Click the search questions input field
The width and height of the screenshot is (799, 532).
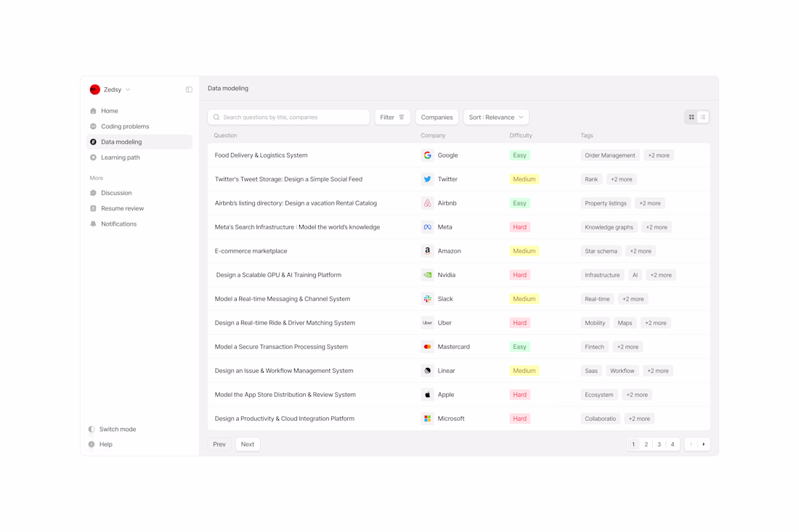[x=288, y=117]
